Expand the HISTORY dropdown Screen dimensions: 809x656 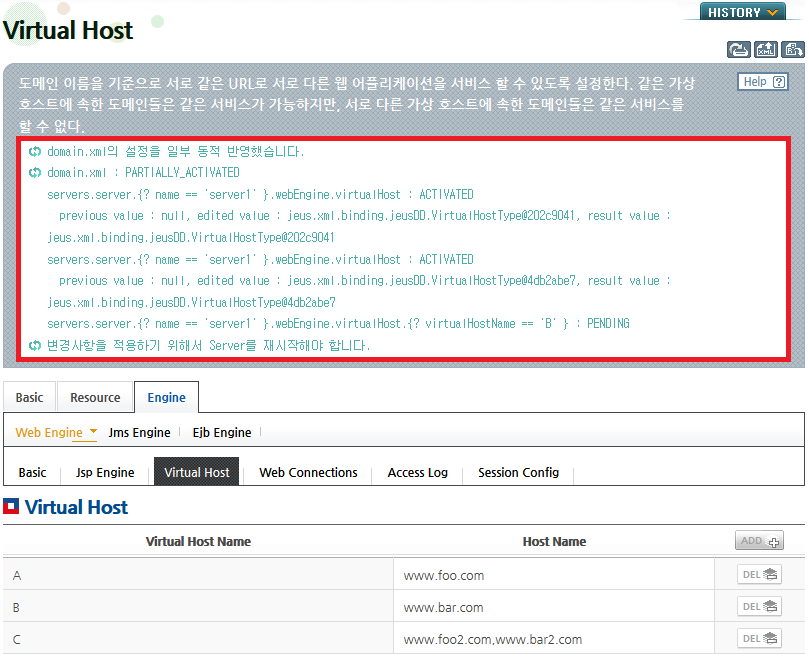click(x=742, y=12)
